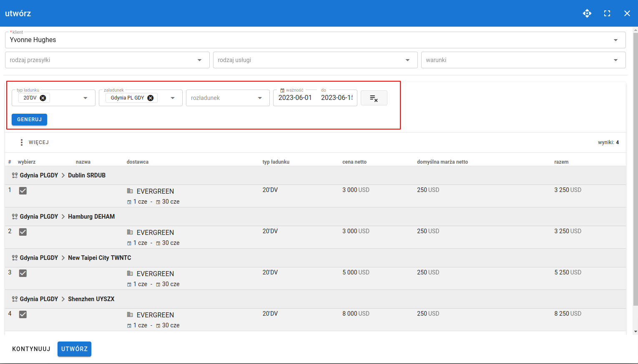638x364 pixels.
Task: Click the typ ładunku column header
Action: [x=276, y=162]
